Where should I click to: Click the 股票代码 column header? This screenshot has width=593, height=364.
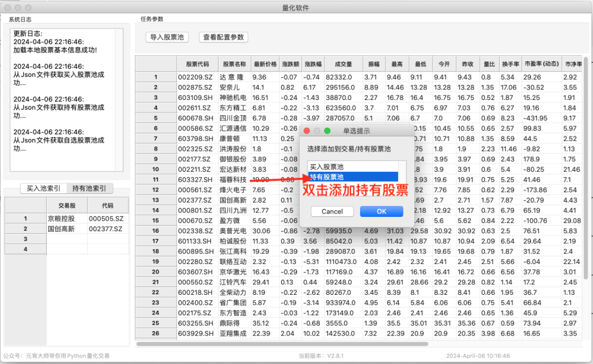197,63
